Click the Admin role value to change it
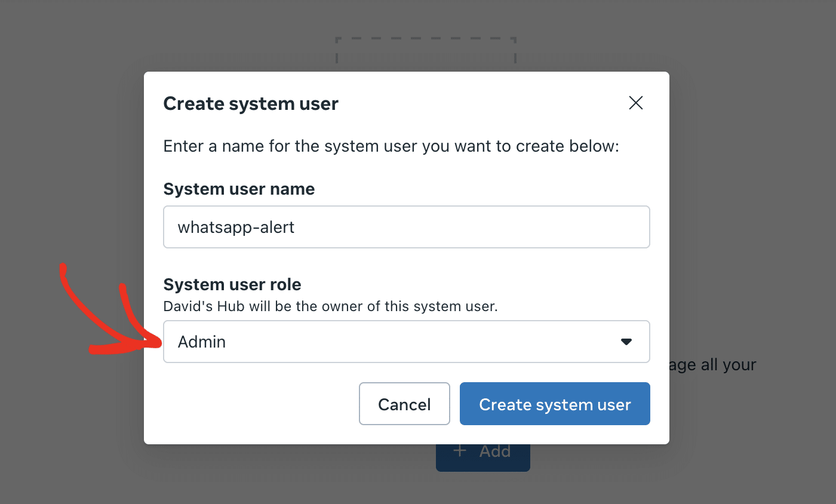 pyautogui.click(x=202, y=342)
